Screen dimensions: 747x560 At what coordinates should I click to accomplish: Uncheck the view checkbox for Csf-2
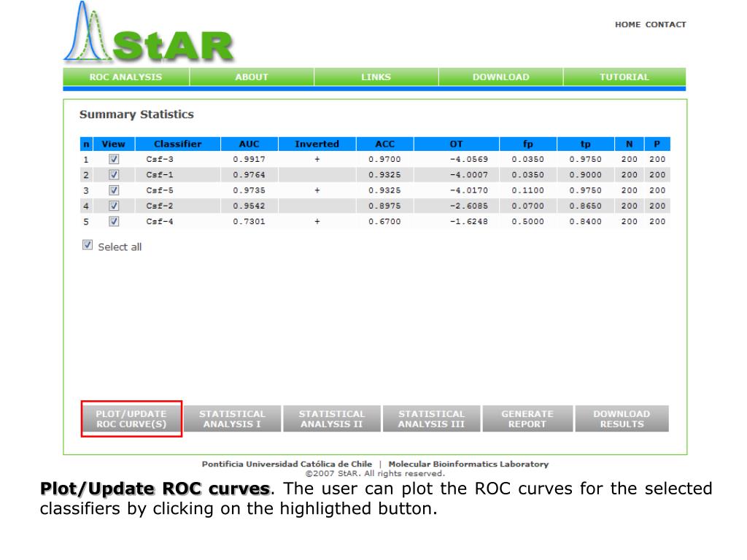(114, 206)
